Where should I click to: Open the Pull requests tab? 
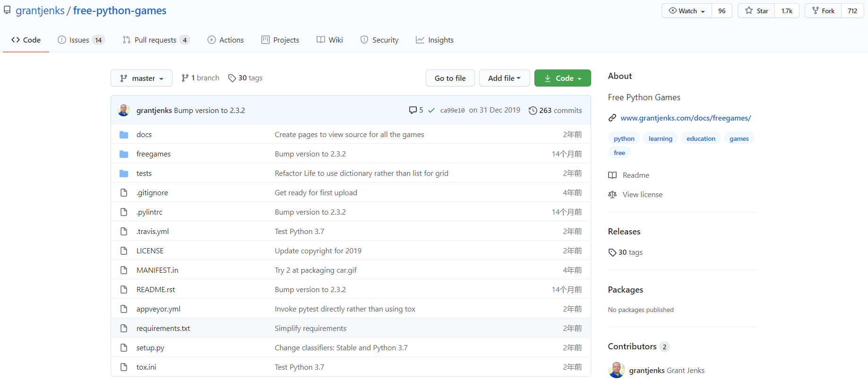click(156, 40)
